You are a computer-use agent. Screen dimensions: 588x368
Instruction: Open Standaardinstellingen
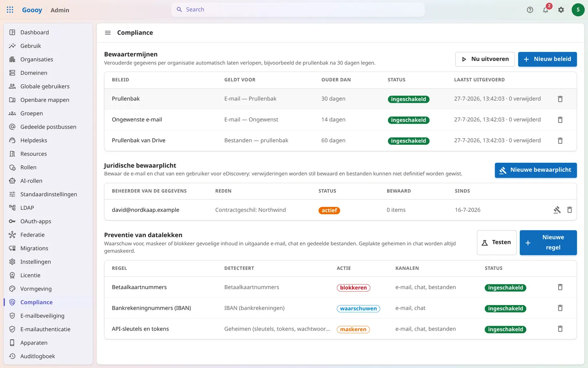coord(48,194)
